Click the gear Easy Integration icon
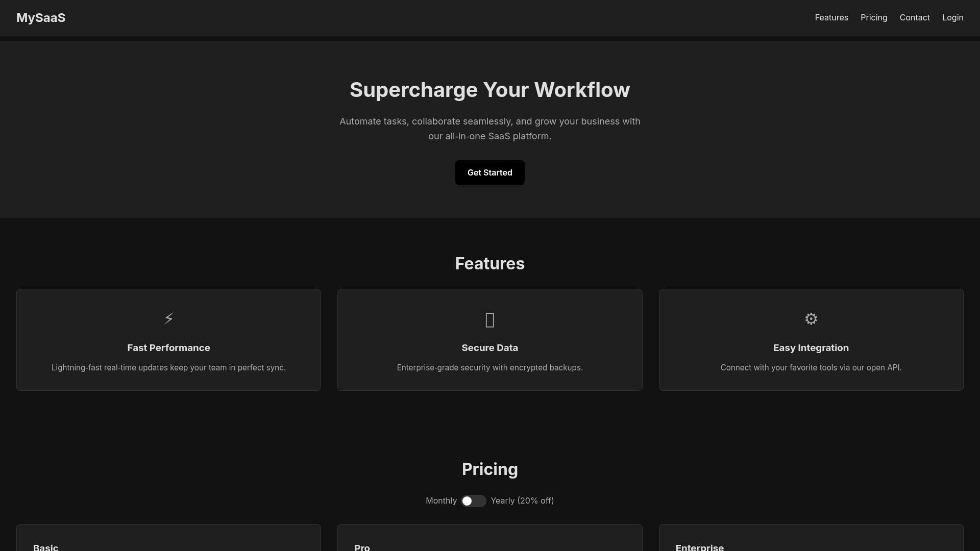 811,319
